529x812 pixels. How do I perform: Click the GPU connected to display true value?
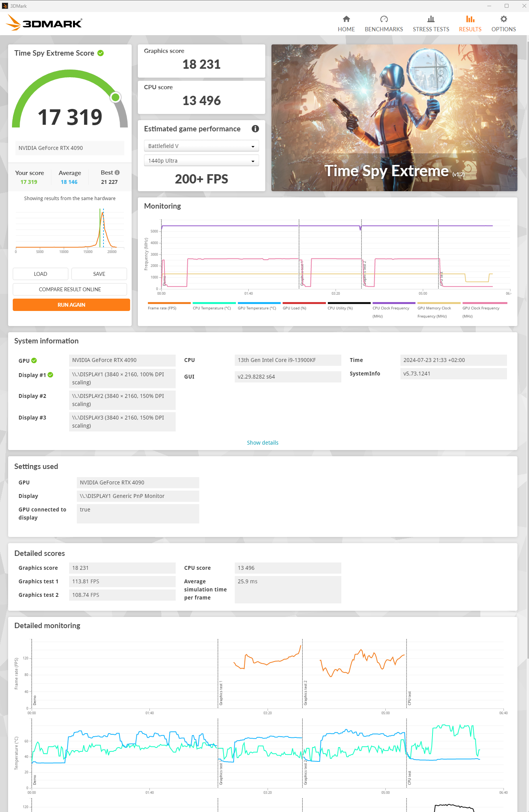pos(138,514)
